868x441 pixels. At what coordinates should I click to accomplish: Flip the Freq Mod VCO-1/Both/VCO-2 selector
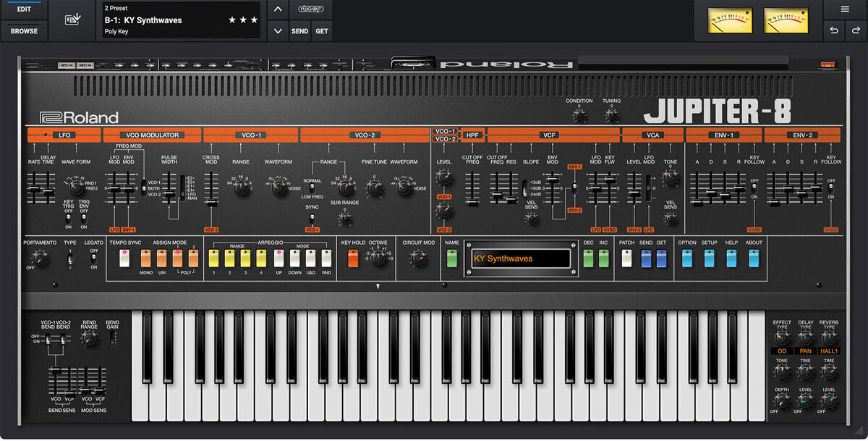coord(142,188)
